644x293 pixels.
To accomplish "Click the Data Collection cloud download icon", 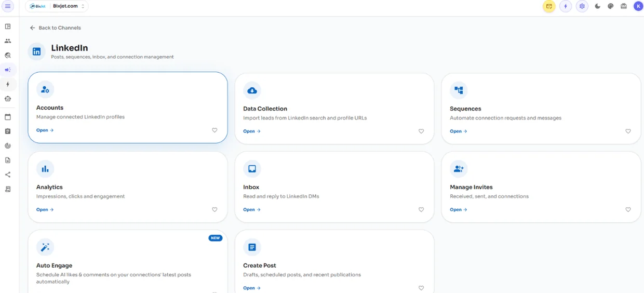I will click(x=252, y=90).
